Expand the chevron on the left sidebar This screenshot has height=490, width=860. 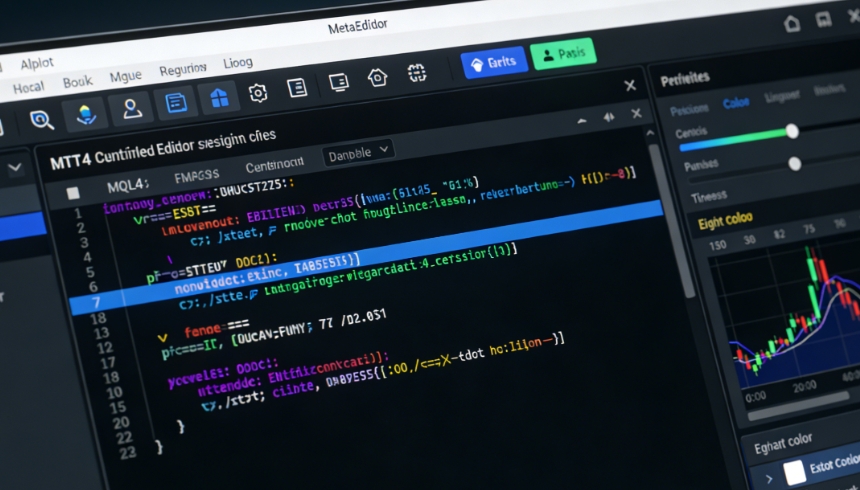(x=16, y=169)
